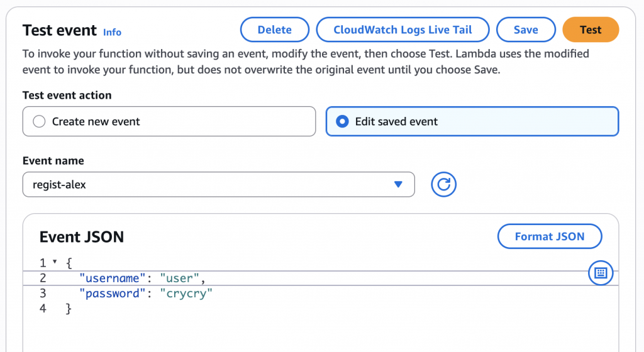Click line number 1 in the editor gutter
The height and width of the screenshot is (352, 644).
click(43, 262)
